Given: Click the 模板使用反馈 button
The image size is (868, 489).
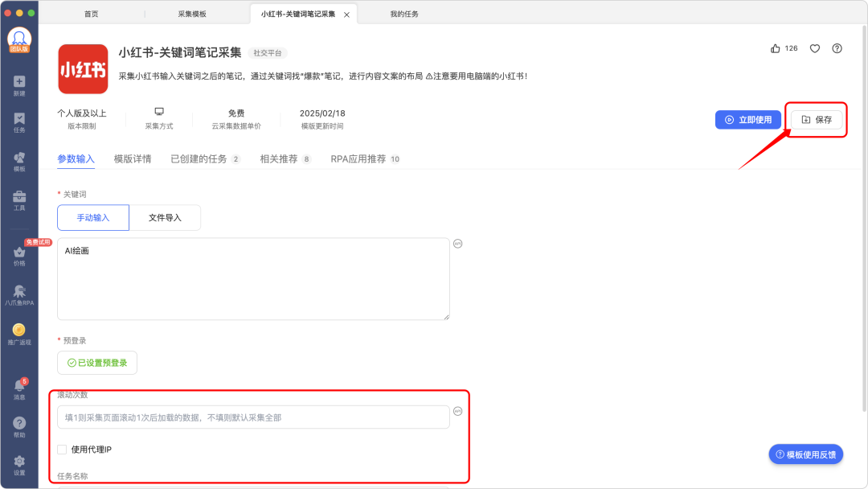Looking at the screenshot, I should (805, 454).
